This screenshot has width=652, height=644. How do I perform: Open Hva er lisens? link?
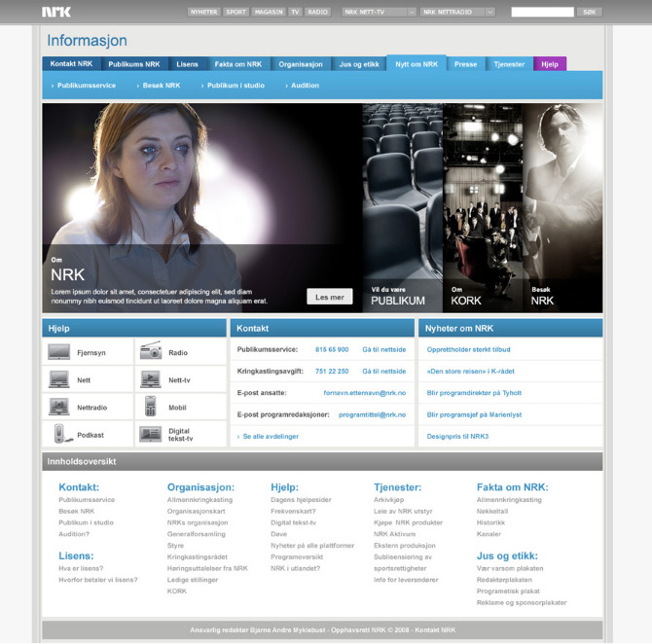[81, 568]
